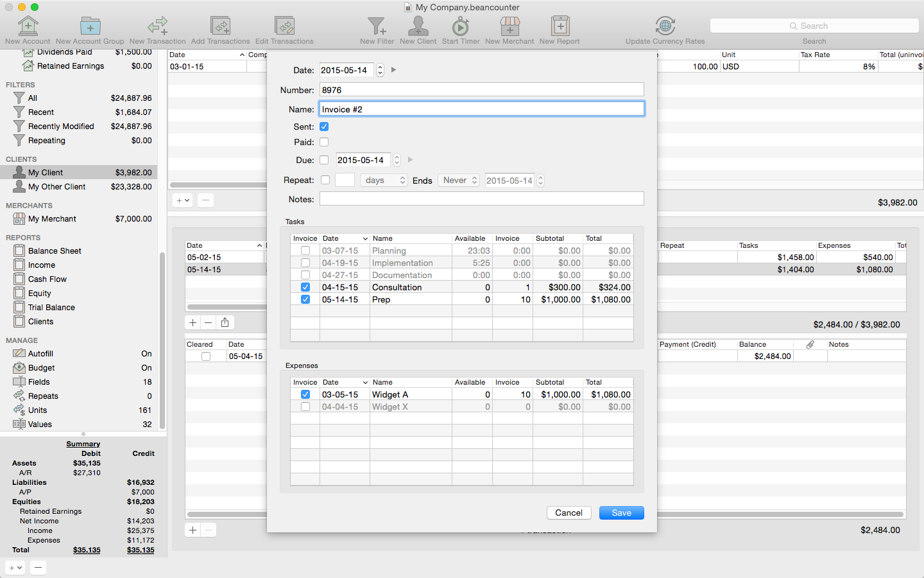924x578 pixels.
Task: Check the Paid checkbox
Action: click(324, 142)
